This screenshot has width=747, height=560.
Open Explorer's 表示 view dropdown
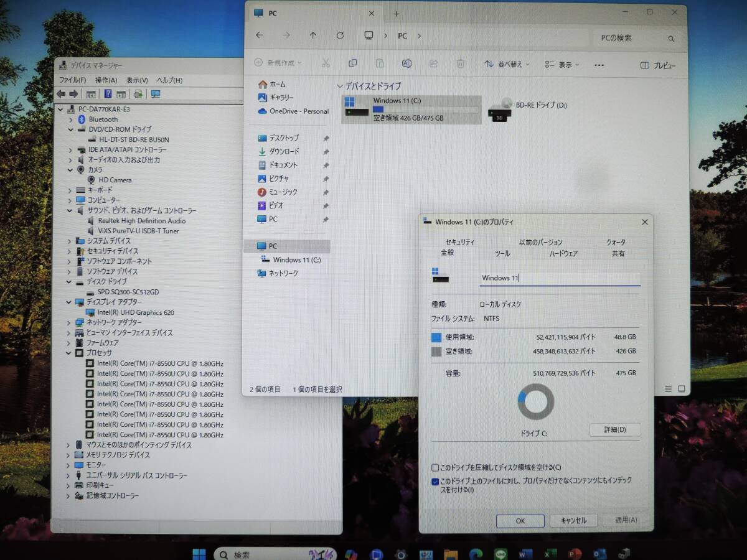(562, 65)
